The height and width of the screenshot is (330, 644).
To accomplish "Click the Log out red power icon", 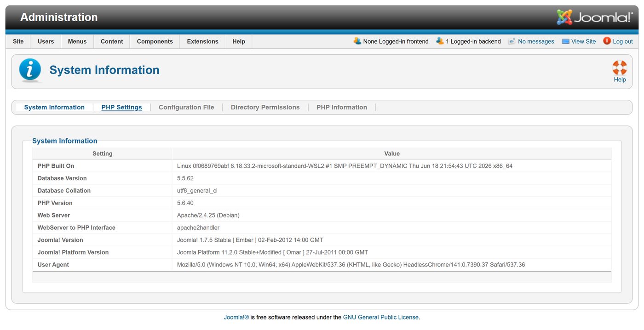I will click(x=607, y=41).
